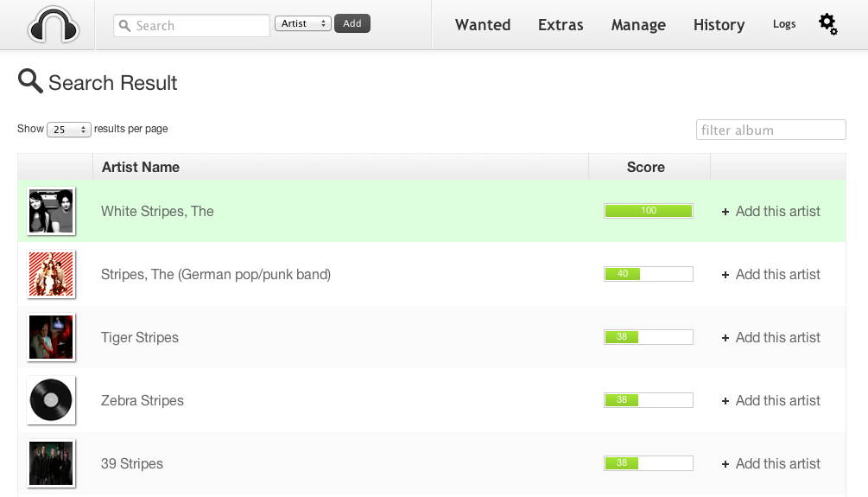Focus the Search input field
Screen dimensions: 868x497
[192, 25]
